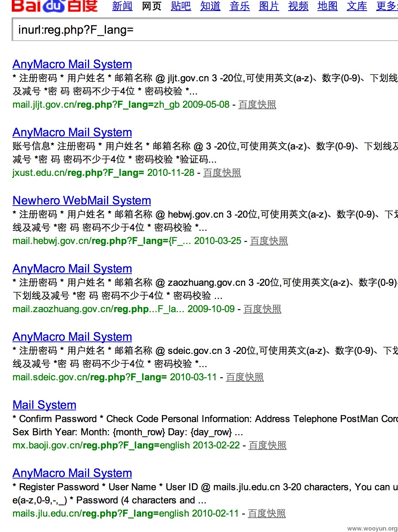398x532 pixels.
Task: Select the 网页 (Web) tab
Action: pos(152,6)
